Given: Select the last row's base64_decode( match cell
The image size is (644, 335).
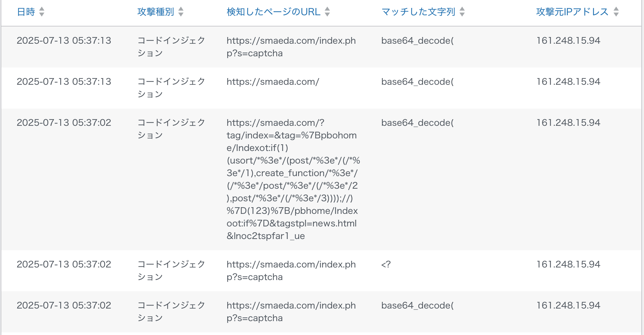Looking at the screenshot, I should tap(417, 306).
